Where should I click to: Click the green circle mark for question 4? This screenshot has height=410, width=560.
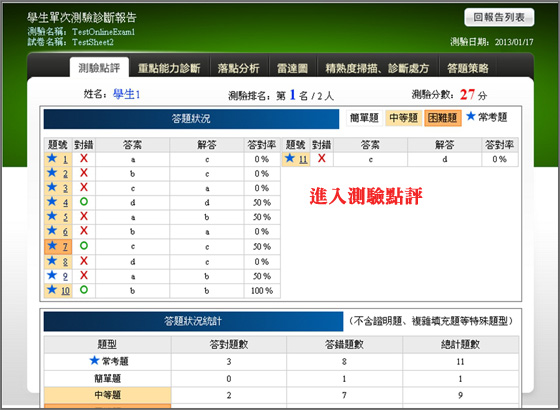[x=84, y=202]
